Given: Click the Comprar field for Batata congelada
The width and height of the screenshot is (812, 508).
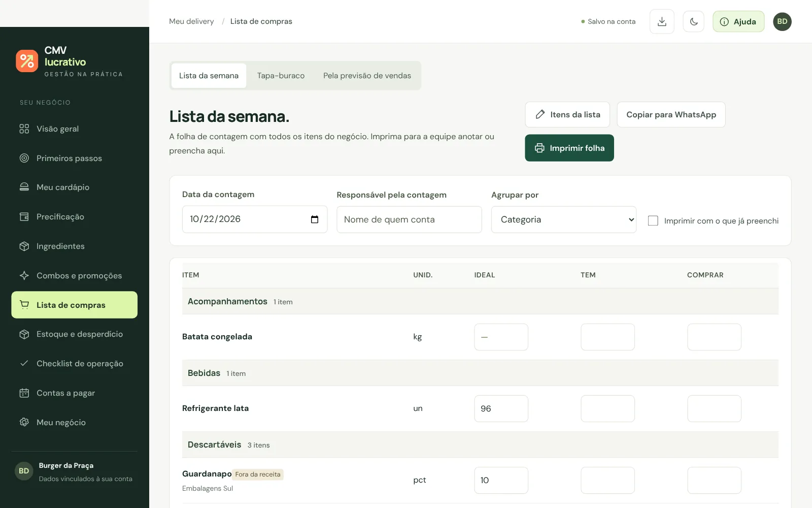Looking at the screenshot, I should [x=714, y=337].
